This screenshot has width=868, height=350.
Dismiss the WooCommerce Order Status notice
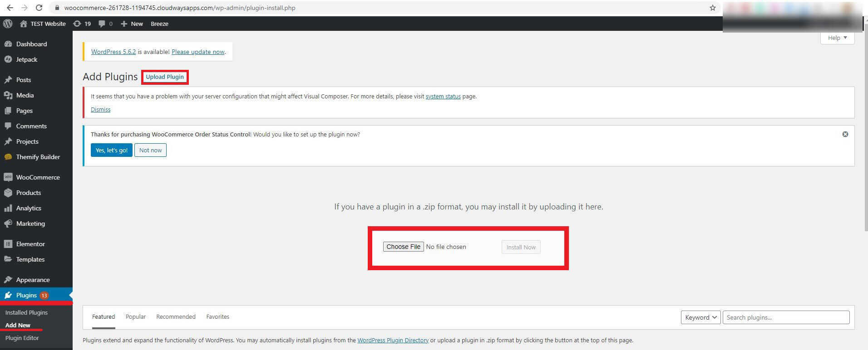(845, 134)
